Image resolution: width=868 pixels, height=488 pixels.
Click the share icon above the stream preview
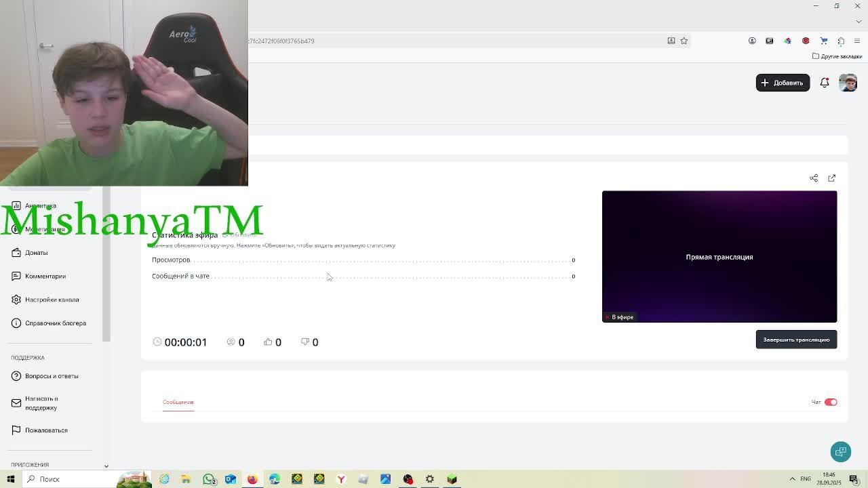(x=814, y=178)
